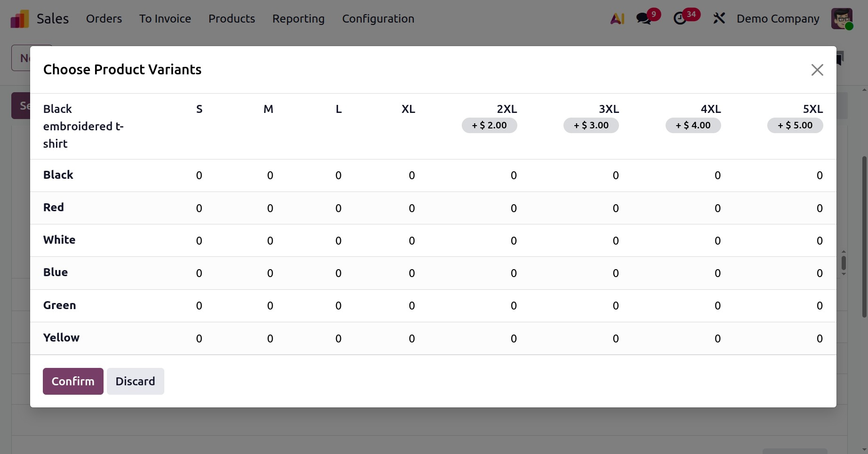Click the White XL quantity field
868x454 pixels.
pyautogui.click(x=412, y=241)
